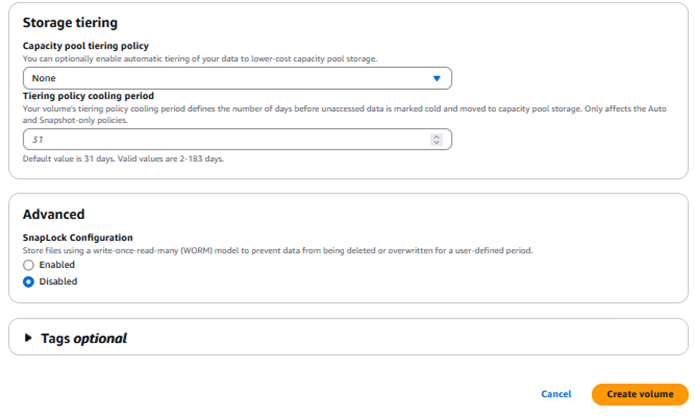The image size is (695, 417).
Task: Click the Create volume button
Action: click(x=640, y=394)
